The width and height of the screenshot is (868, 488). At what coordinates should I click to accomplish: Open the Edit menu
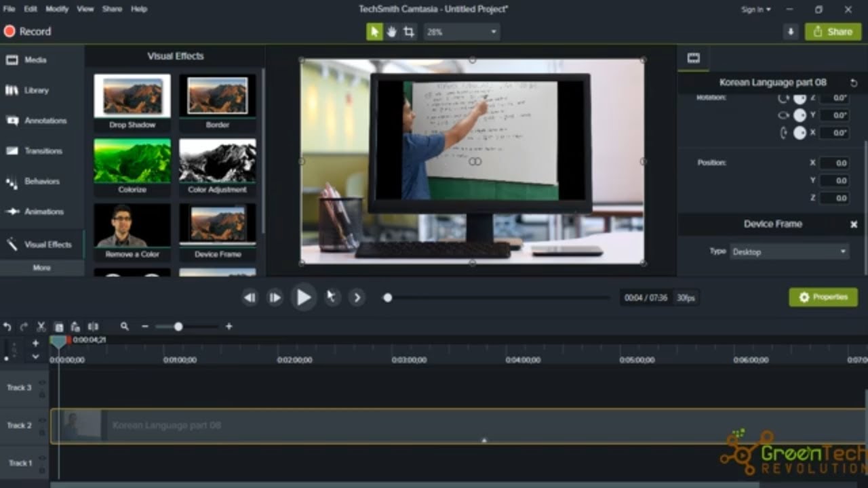[x=31, y=9]
